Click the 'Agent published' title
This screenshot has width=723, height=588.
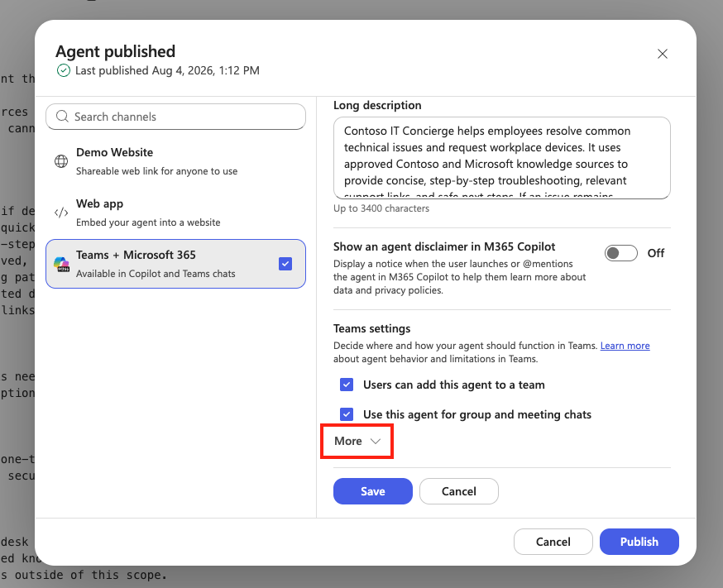(115, 51)
